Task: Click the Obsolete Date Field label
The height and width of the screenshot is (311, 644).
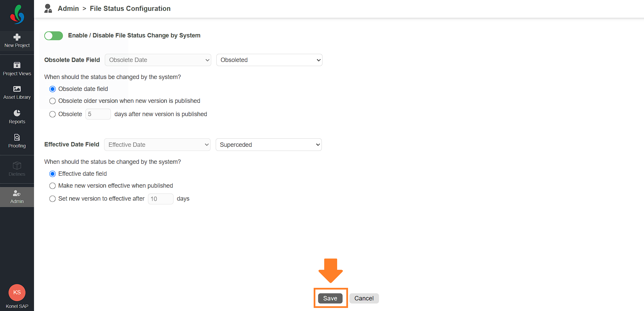Action: (72, 60)
